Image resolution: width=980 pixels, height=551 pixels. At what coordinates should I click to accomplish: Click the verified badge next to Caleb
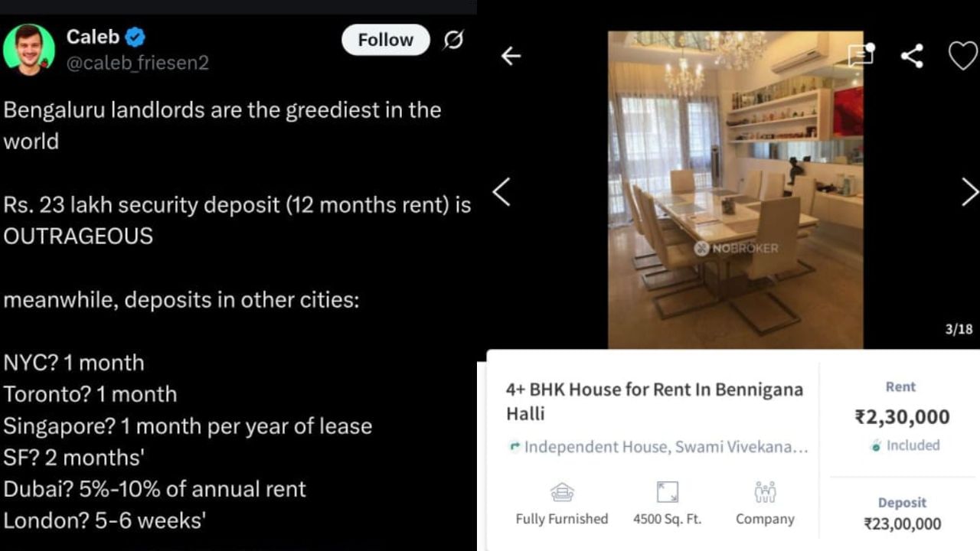[x=136, y=36]
